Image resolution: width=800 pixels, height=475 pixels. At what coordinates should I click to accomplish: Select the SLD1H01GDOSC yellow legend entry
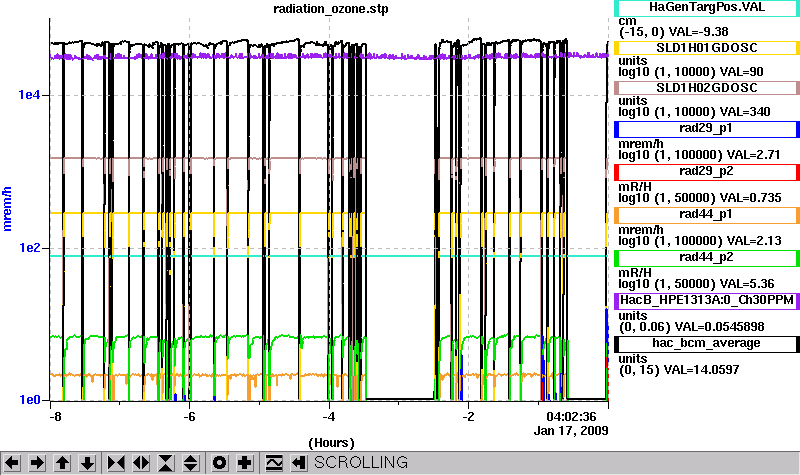[707, 48]
